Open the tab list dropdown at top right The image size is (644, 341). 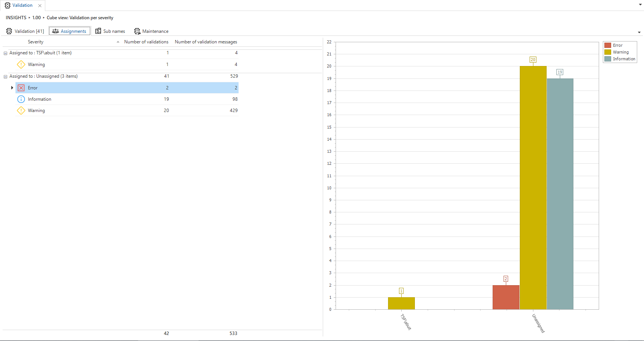pos(639,5)
